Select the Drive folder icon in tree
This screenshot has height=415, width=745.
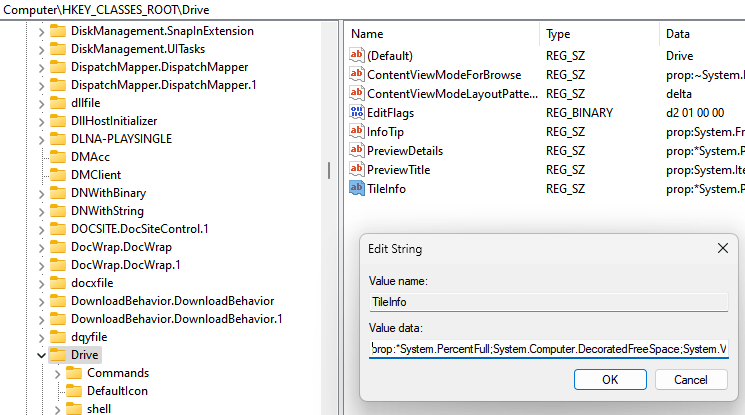coord(59,355)
